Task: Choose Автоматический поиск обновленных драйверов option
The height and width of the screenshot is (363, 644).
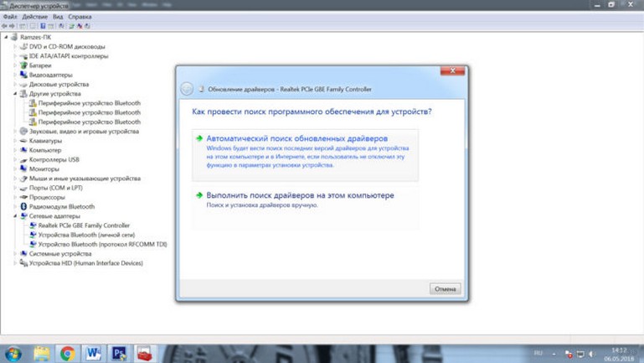Action: point(305,155)
